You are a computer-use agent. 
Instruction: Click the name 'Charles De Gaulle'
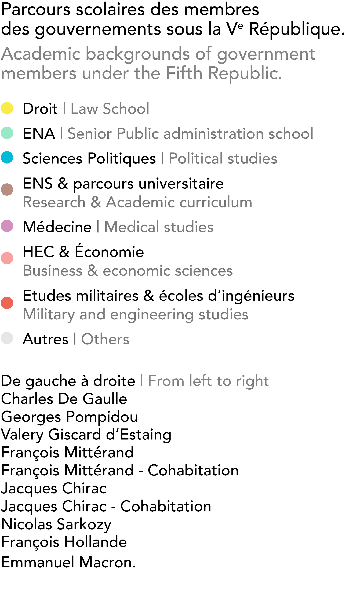click(x=64, y=399)
